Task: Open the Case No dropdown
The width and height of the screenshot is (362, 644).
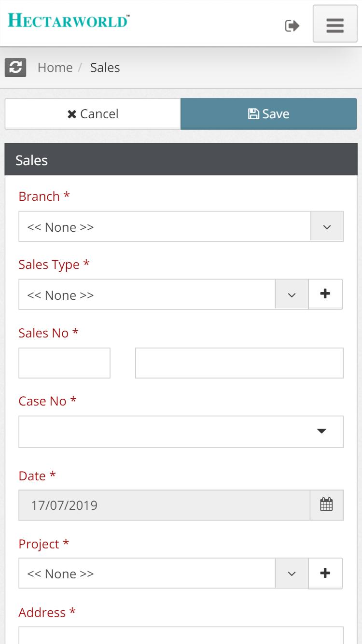Action: click(x=181, y=432)
